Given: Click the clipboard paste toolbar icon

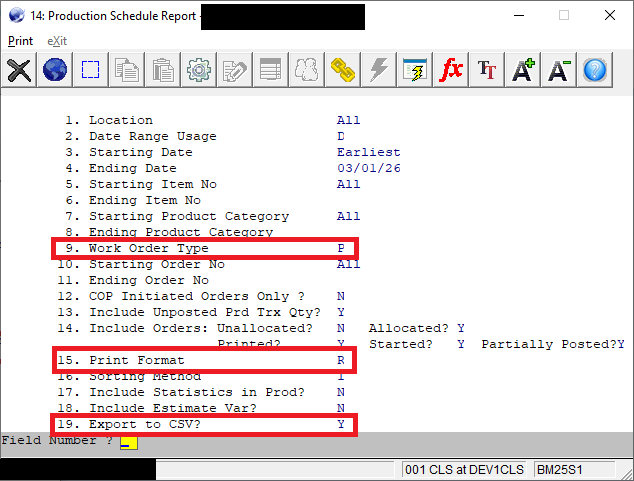Looking at the screenshot, I should (x=163, y=70).
